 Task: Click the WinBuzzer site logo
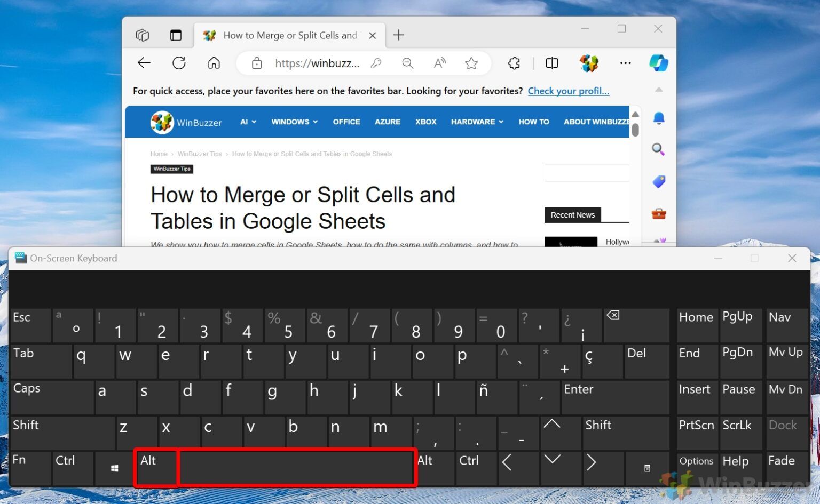tap(161, 122)
